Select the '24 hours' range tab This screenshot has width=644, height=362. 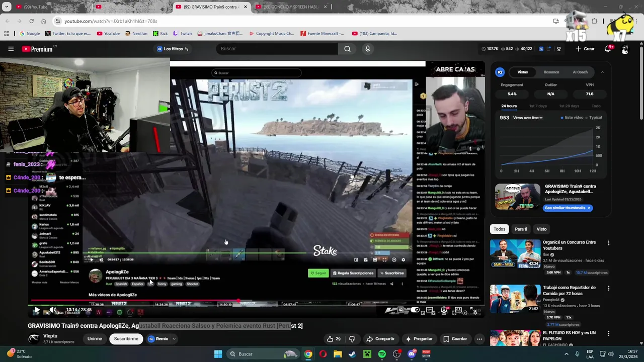(509, 106)
